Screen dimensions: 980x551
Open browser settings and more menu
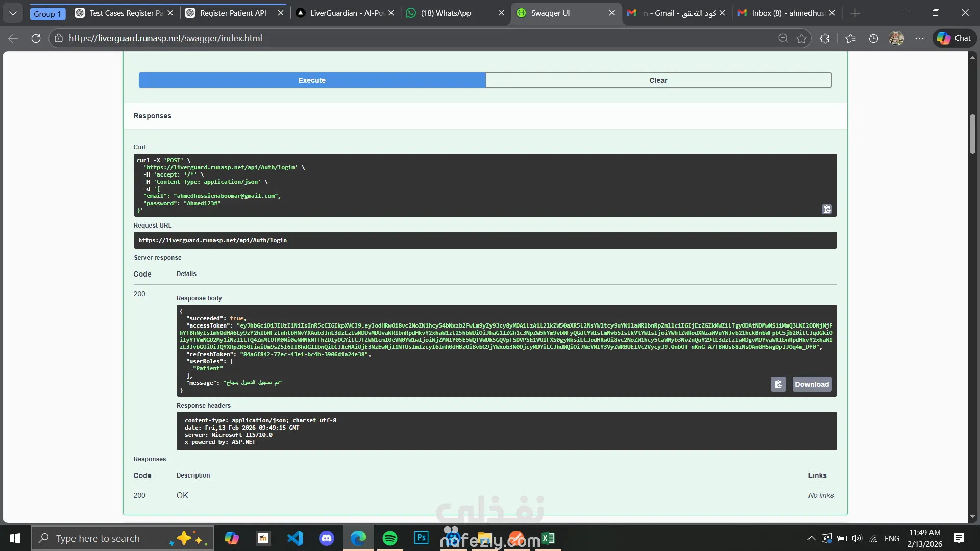point(919,38)
